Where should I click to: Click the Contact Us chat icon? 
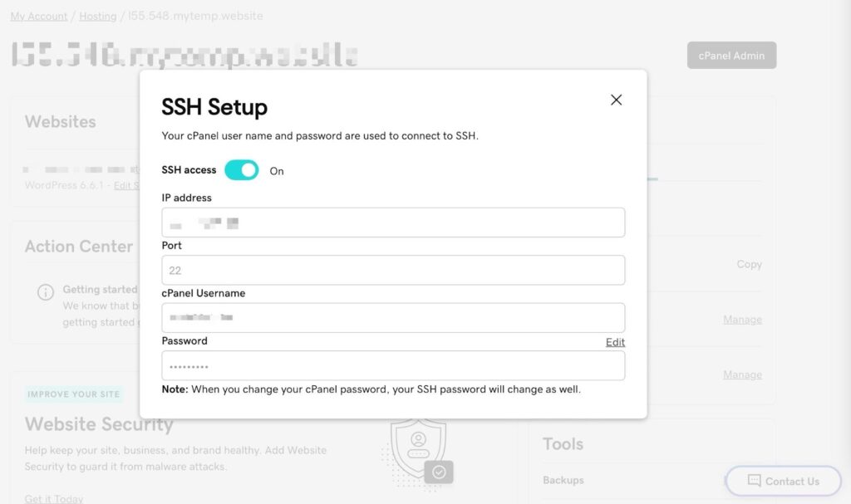754,481
